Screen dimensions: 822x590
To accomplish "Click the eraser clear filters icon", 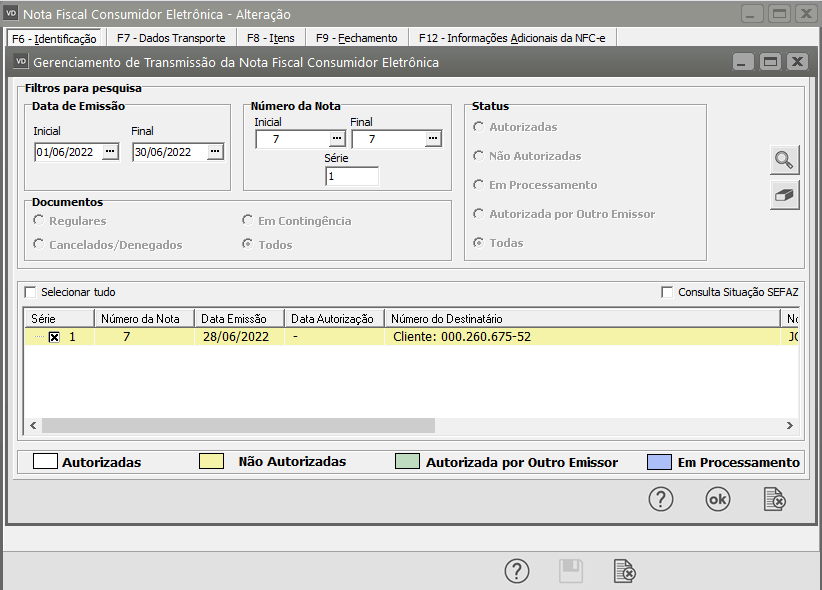I will click(785, 195).
